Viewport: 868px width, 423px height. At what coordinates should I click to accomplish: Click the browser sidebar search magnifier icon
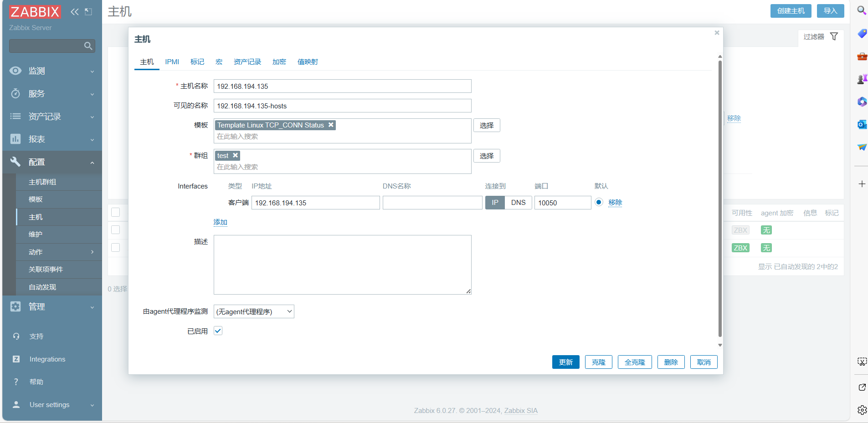(862, 10)
